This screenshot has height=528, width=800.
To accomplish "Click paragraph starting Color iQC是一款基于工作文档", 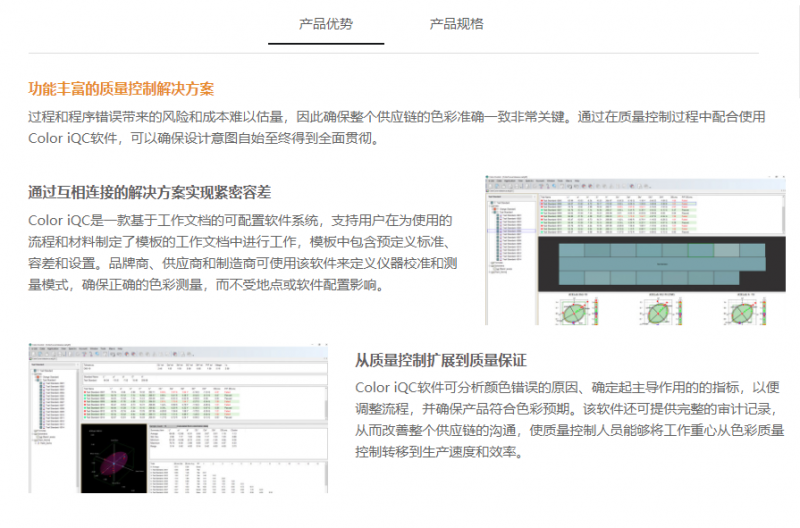I will [242, 253].
